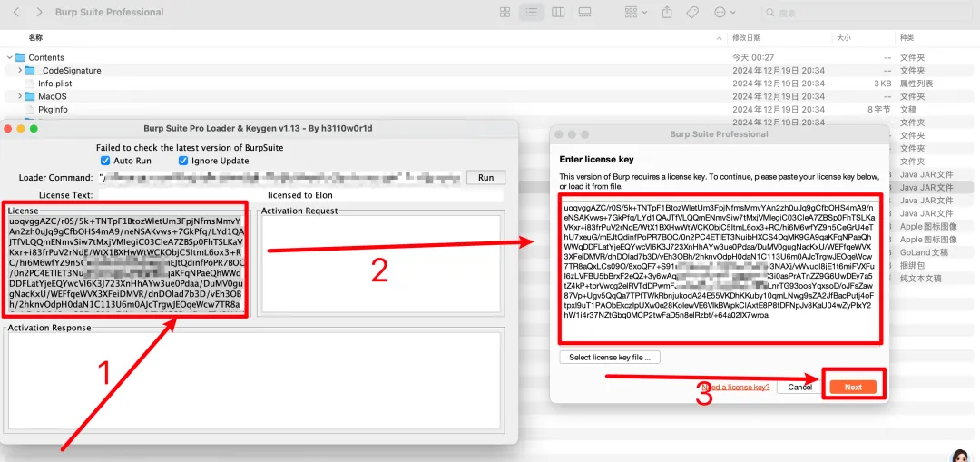
Task: Click inside the Activation Request area
Action: [381, 265]
